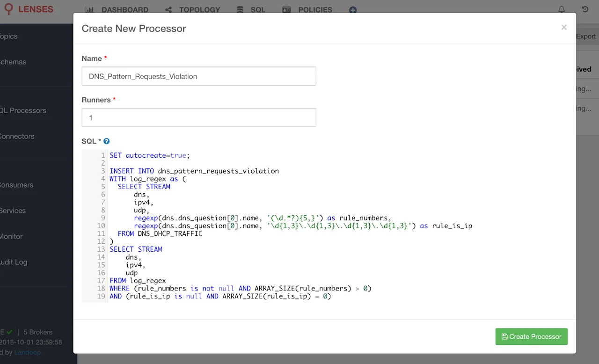Viewport: 599px width, 364px height.
Task: Click the Landoop link in the footer
Action: click(27, 352)
